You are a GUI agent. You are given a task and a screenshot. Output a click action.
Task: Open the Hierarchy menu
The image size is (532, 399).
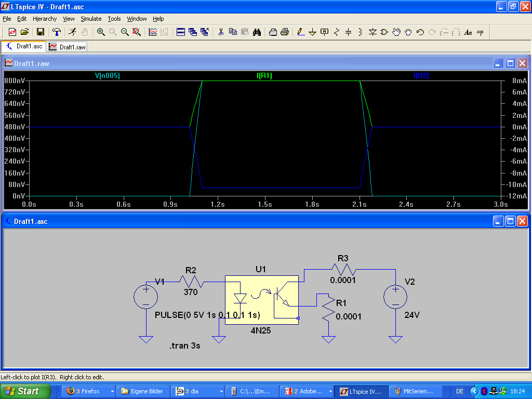tap(45, 19)
